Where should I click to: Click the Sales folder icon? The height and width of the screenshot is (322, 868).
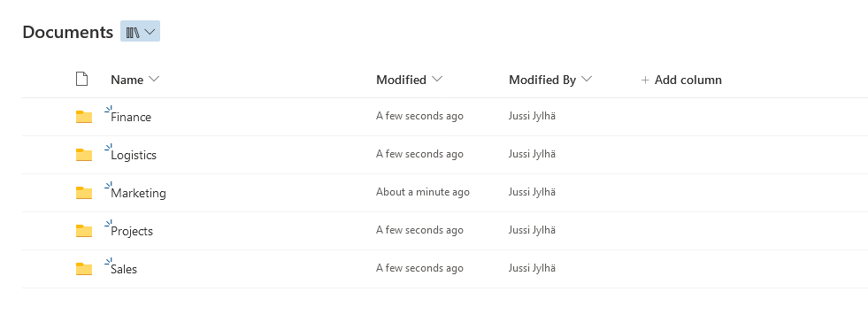point(83,269)
